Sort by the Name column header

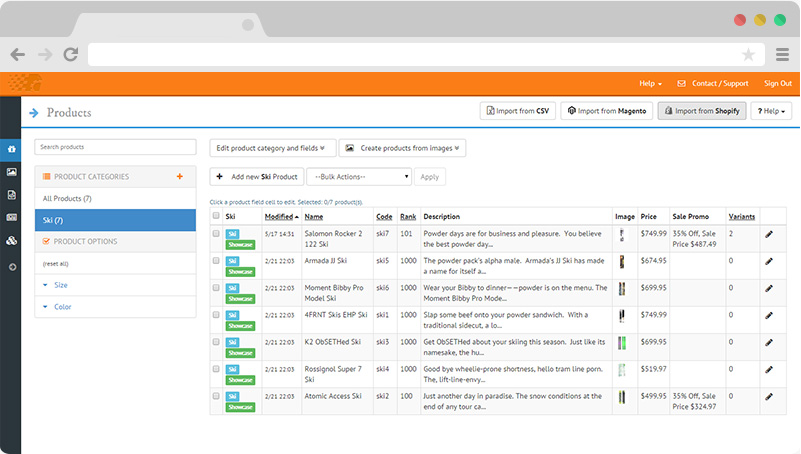(x=314, y=217)
